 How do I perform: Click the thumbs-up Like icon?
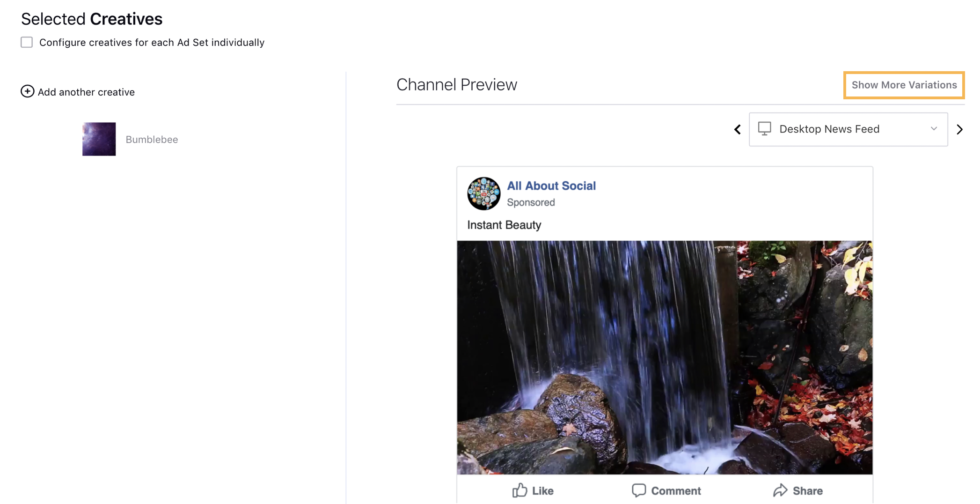(x=519, y=490)
